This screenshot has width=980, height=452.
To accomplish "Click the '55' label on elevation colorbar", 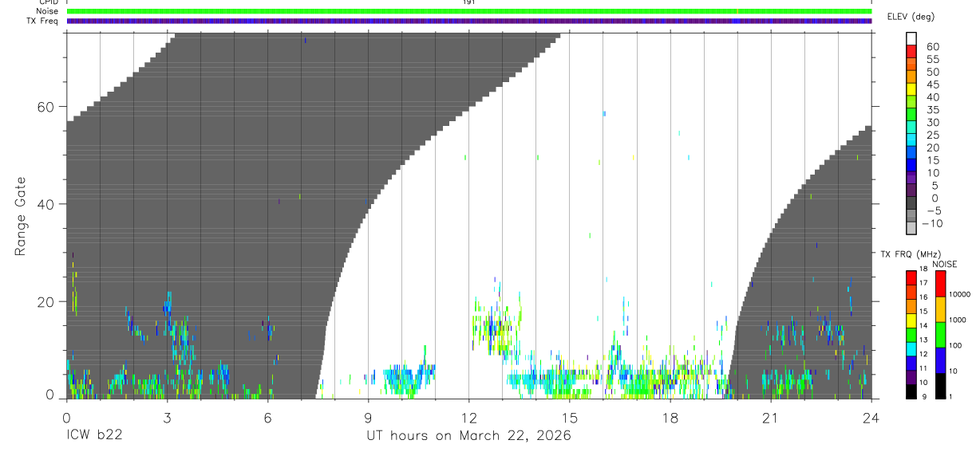I will (x=933, y=60).
